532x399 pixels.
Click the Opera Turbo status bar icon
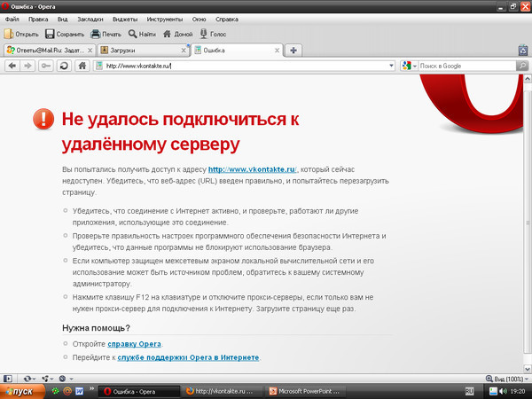62,379
